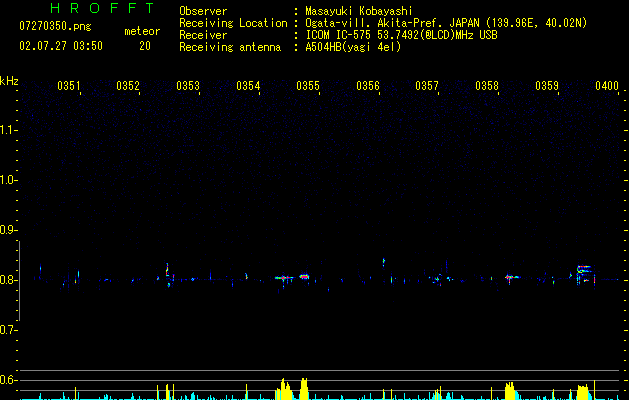This screenshot has width=629, height=400.
Task: Click the 0359 time marker
Action: pos(547,86)
